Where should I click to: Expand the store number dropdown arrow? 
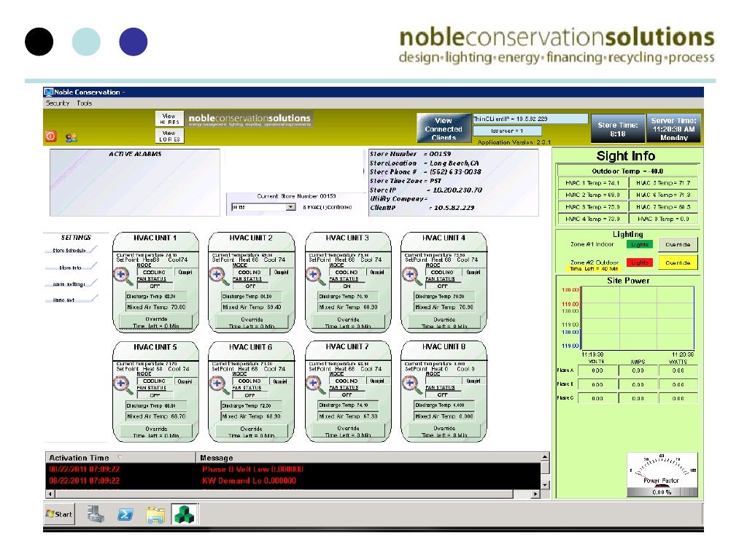(290, 207)
